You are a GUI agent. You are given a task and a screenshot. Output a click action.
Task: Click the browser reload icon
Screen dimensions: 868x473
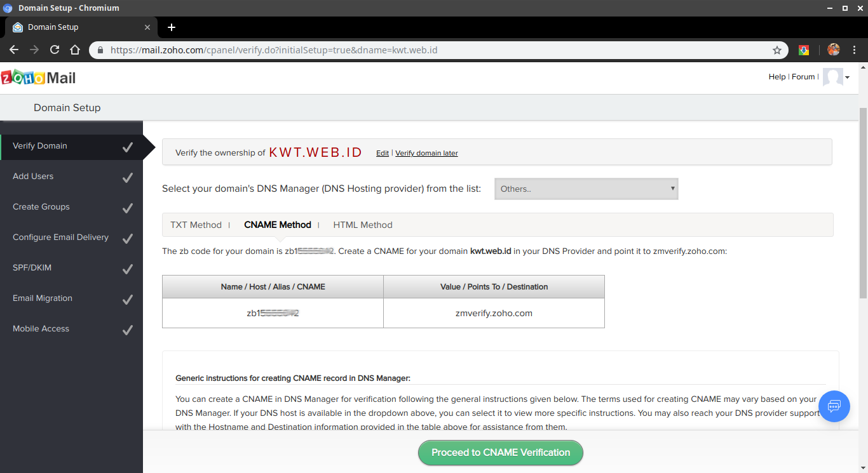coord(55,50)
